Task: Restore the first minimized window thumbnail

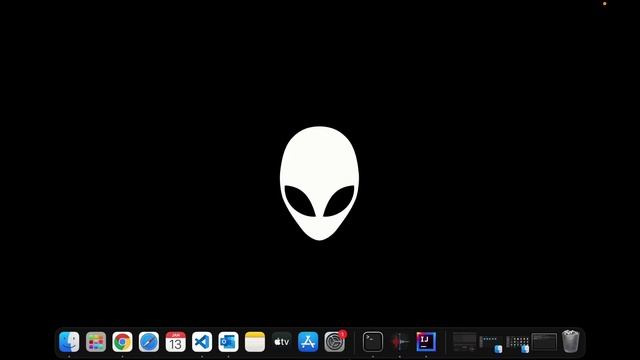Action: [x=464, y=342]
